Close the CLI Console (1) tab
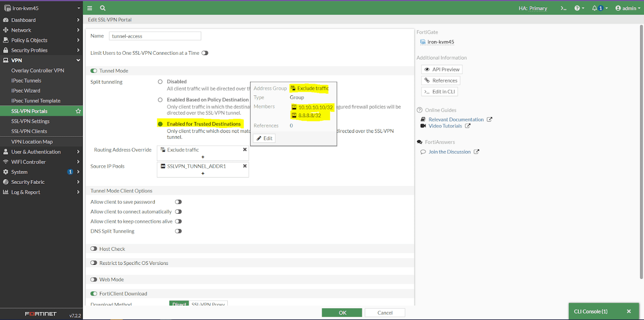 click(x=629, y=311)
